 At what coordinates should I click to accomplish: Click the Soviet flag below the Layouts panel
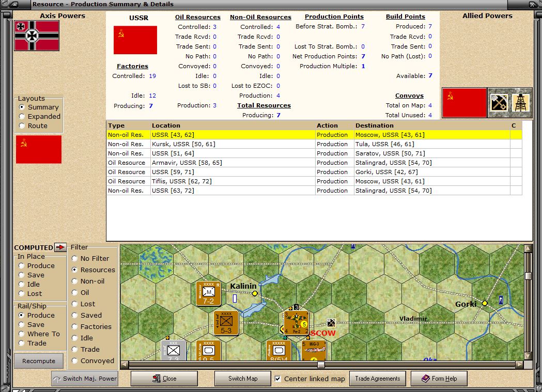pyautogui.click(x=39, y=149)
